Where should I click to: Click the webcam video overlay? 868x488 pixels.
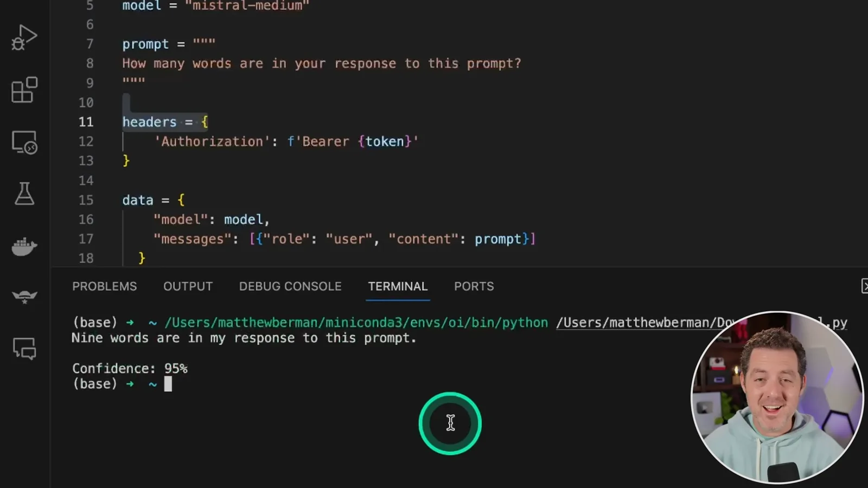point(777,397)
